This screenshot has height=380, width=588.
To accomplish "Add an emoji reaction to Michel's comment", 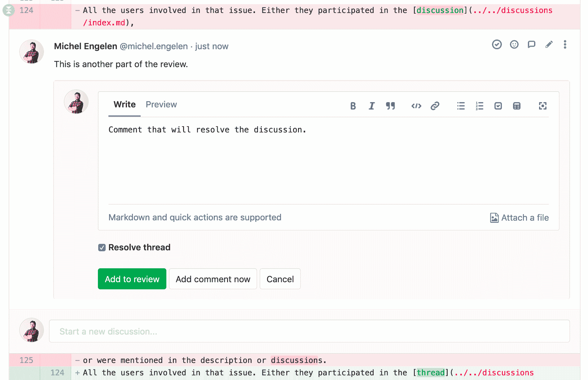I will tap(514, 45).
